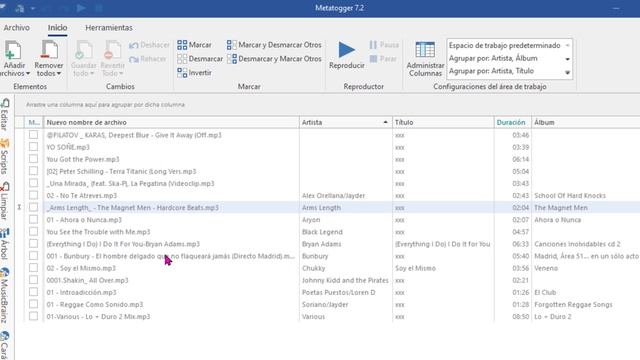Open Administrar Columnas

[x=425, y=59]
